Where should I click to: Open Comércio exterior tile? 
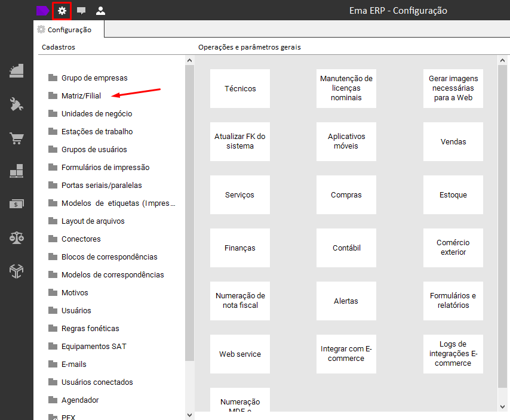pos(453,248)
